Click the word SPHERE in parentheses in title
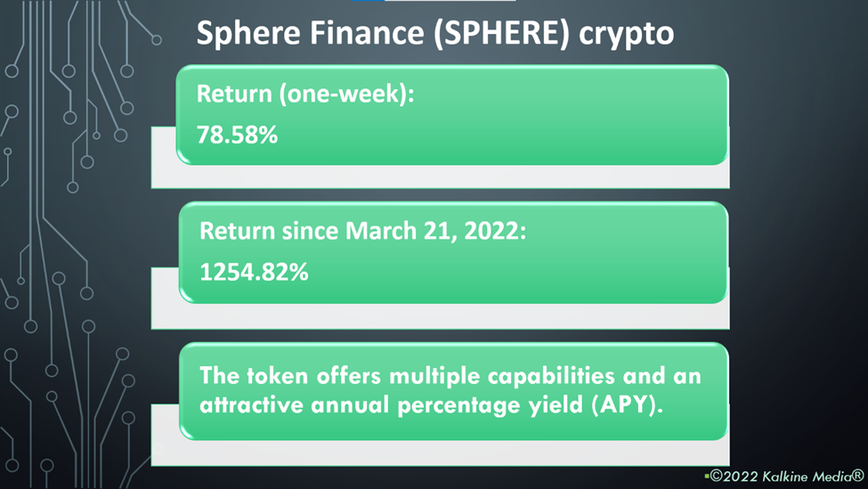The height and width of the screenshot is (489, 868). pos(501,33)
